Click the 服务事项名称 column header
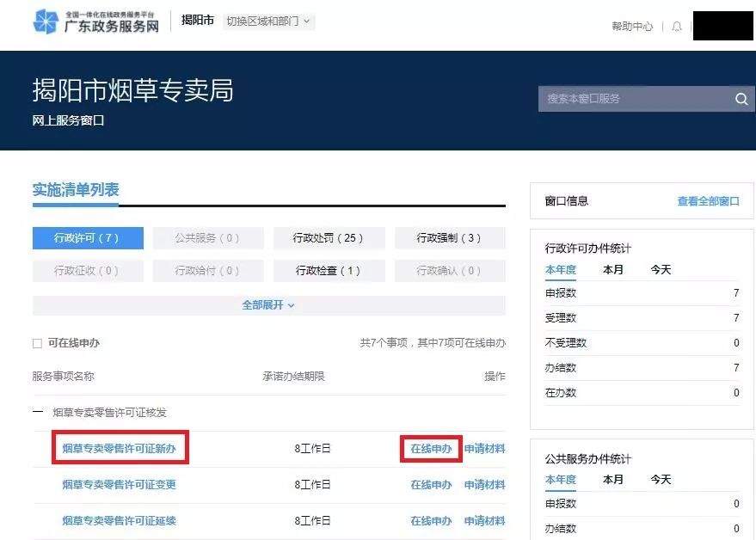 click(63, 376)
